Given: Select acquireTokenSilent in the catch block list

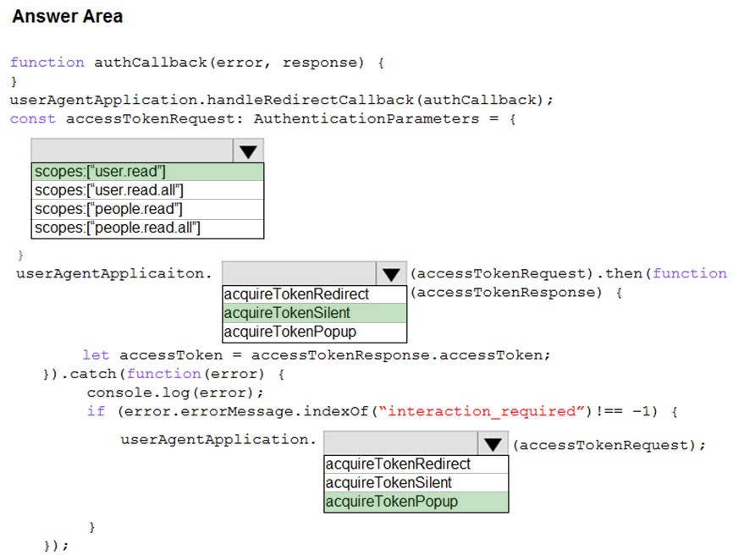Looking at the screenshot, I should pos(416,483).
